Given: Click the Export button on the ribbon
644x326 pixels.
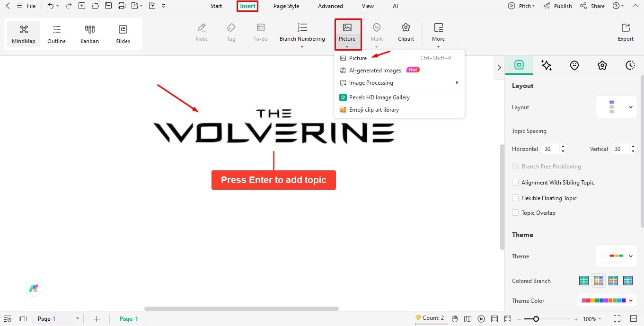Looking at the screenshot, I should click(x=626, y=33).
